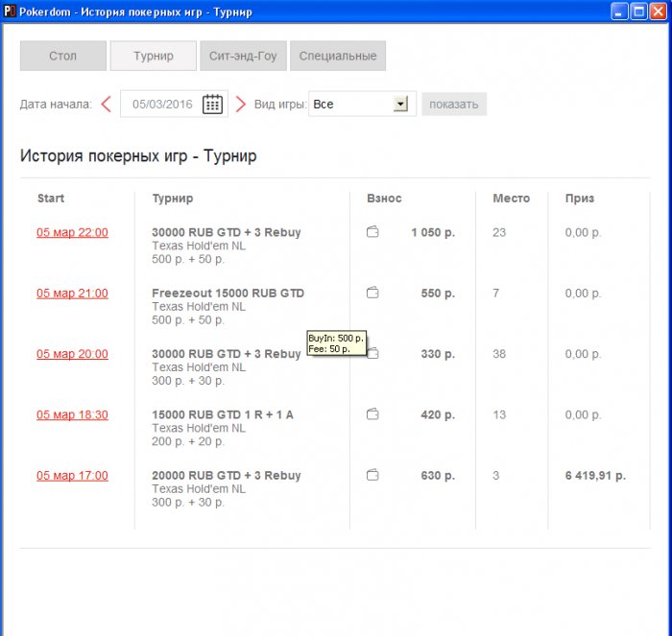Viewport: 672px width, 636px height.
Task: Click the 30000 RUB GTD title at 22:00
Action: [x=227, y=232]
